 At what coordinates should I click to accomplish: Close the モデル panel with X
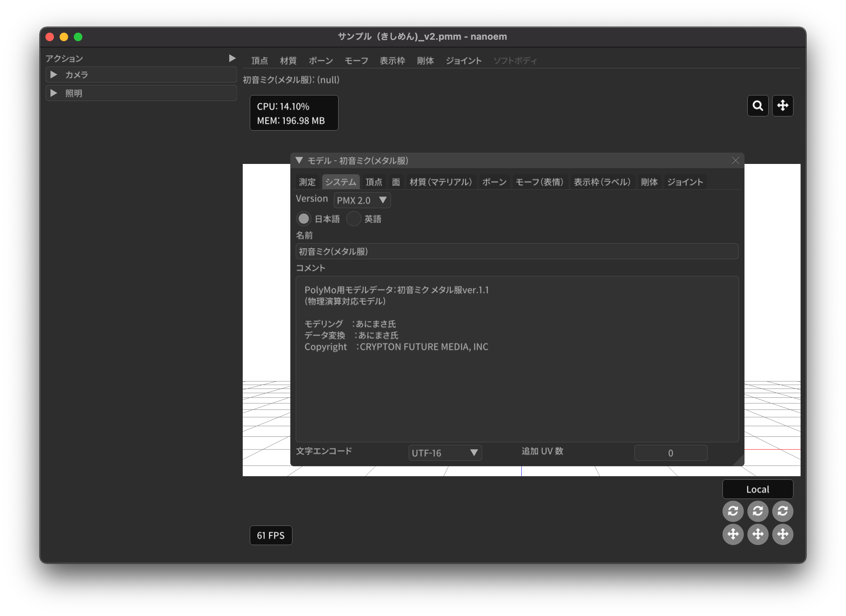point(735,161)
